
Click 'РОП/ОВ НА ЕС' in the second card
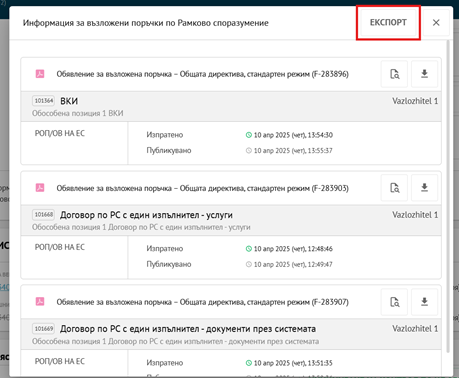(x=60, y=247)
